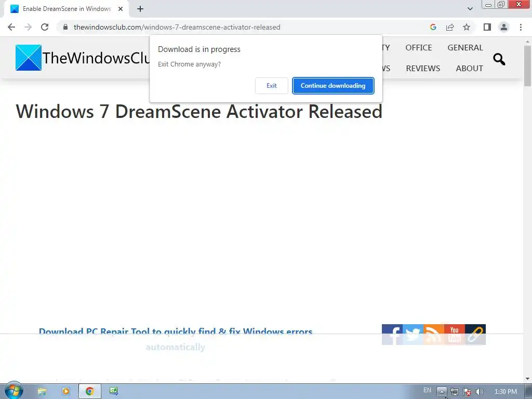Click the link chain icon

(475, 335)
